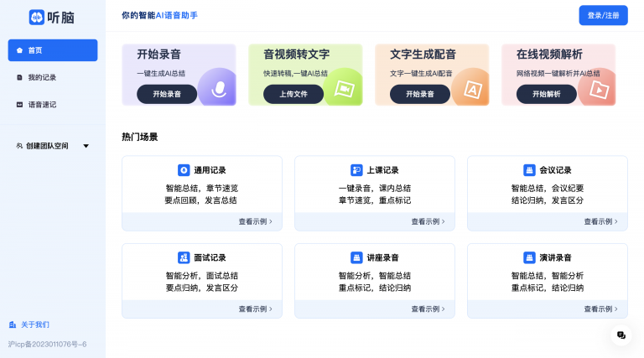The height and width of the screenshot is (358, 644).
Task: Click the 面试记录 blue icon
Action: click(184, 257)
